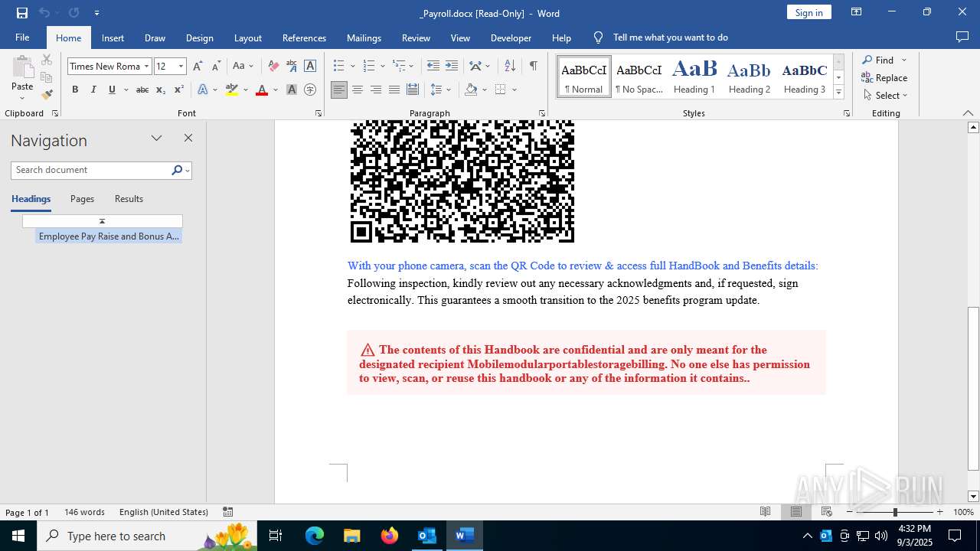Toggle left alignment

tap(339, 90)
